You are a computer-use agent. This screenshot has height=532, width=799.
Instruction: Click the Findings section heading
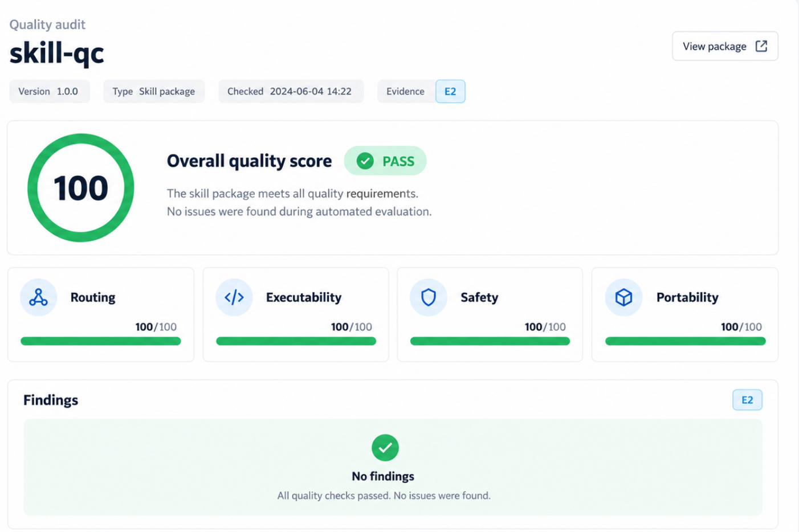[51, 400]
